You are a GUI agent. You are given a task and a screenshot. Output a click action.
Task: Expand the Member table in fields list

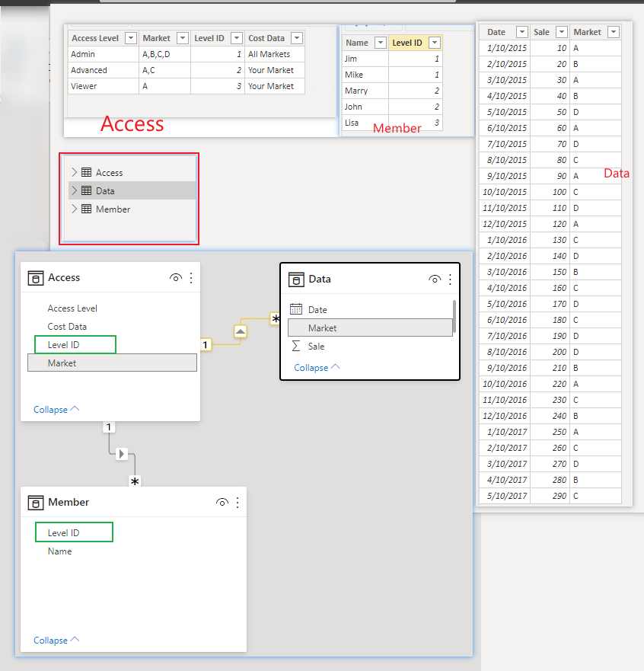[x=75, y=209]
